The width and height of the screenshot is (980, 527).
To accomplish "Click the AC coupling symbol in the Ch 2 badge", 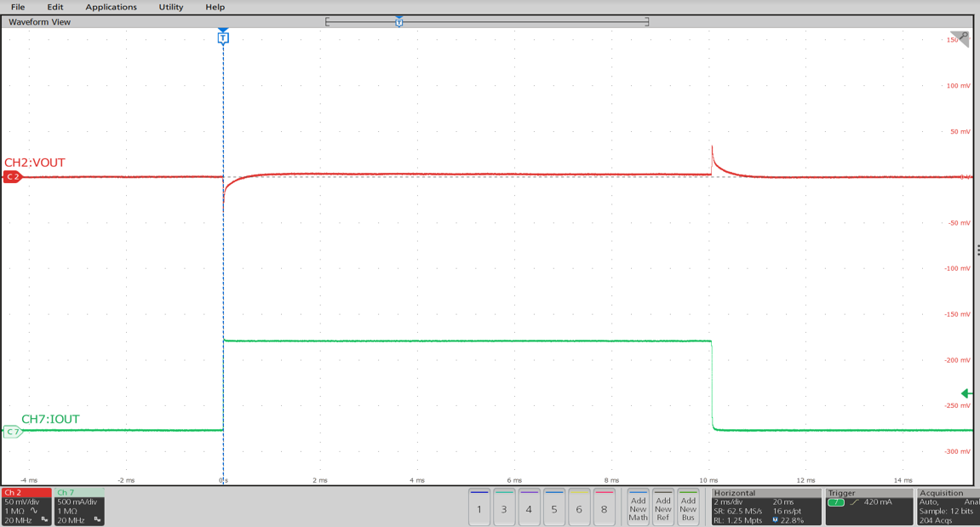I will coord(34,511).
